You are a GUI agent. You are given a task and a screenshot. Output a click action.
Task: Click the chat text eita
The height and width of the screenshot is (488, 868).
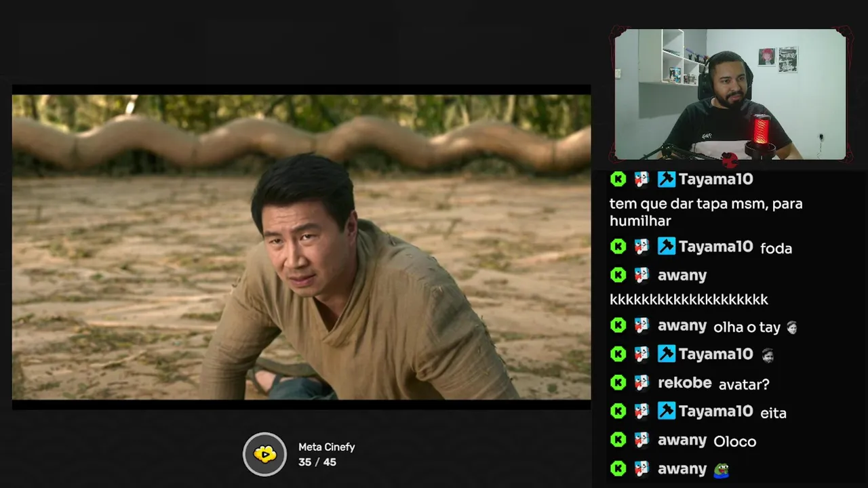click(x=773, y=413)
